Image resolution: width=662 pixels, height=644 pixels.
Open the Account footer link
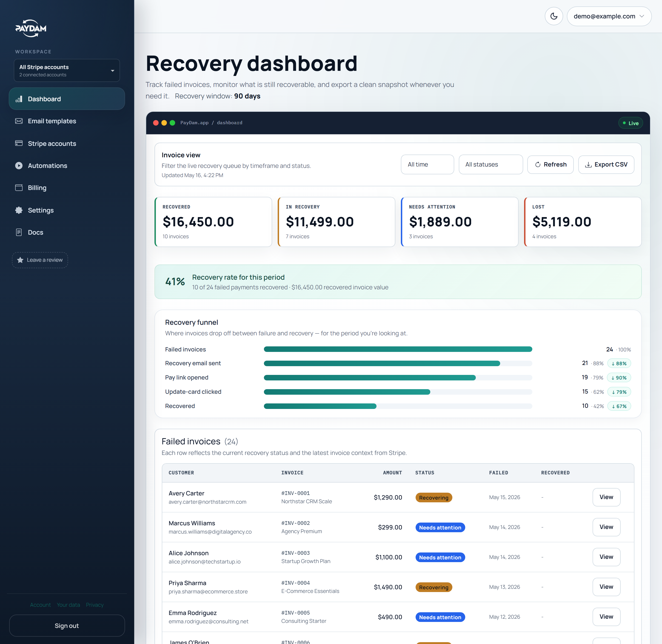pyautogui.click(x=40, y=605)
